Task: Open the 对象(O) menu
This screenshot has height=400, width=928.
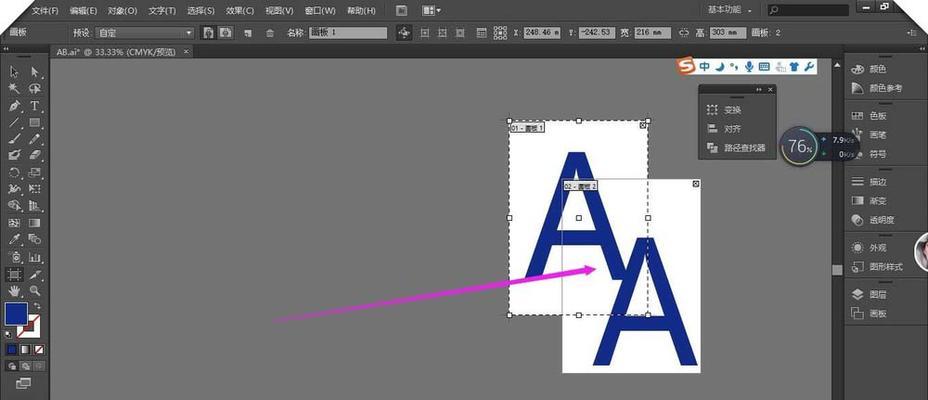Action: pyautogui.click(x=123, y=11)
